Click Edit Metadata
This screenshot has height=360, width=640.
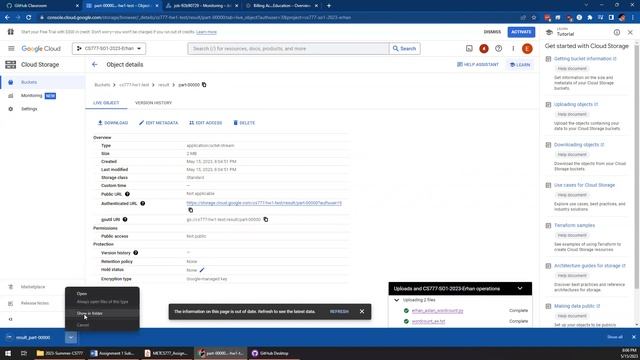[x=158, y=123]
